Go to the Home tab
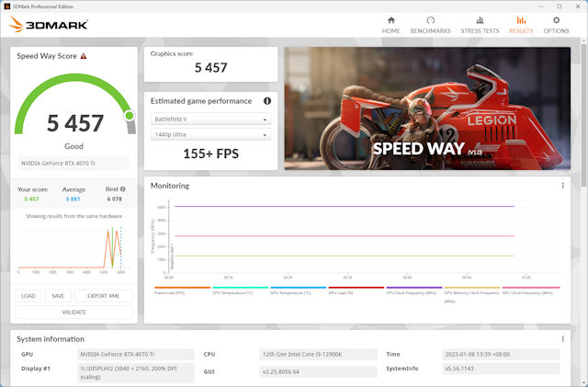This screenshot has width=588, height=387. 390,25
